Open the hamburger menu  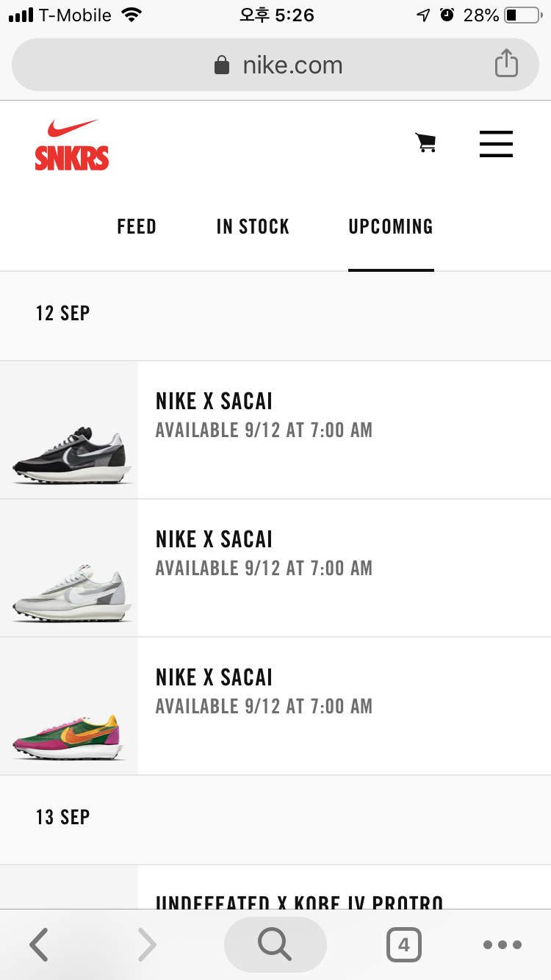[x=496, y=144]
